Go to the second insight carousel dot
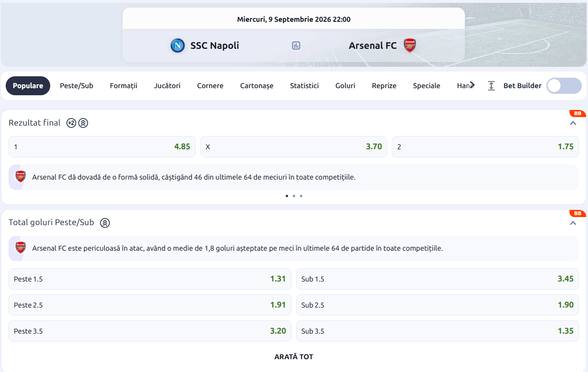588x372 pixels. coord(294,196)
